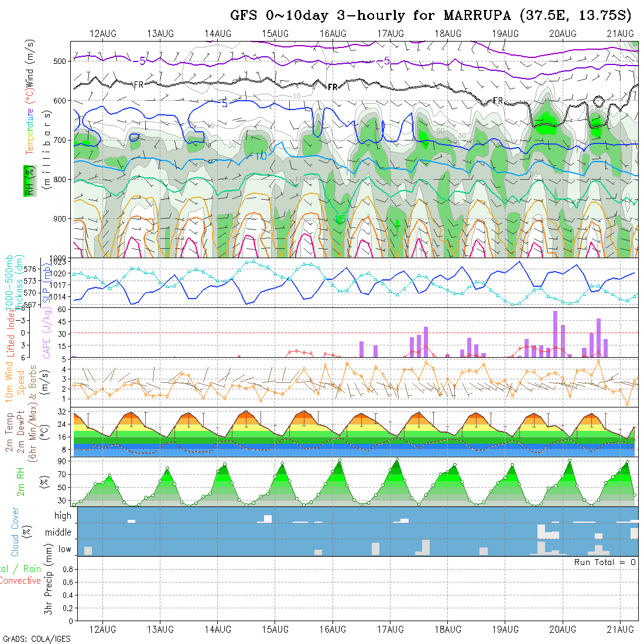Click the 2m RH axis title
This screenshot has width=644, height=644.
(x=20, y=482)
